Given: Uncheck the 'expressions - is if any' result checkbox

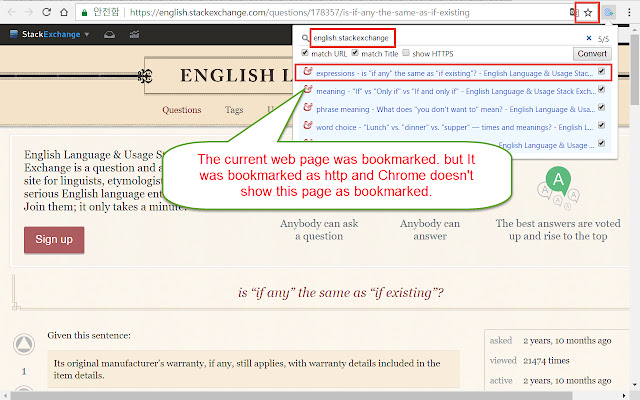Looking at the screenshot, I should 602,71.
